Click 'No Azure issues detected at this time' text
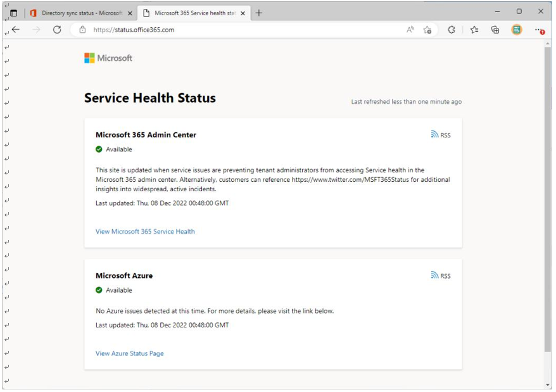The width and height of the screenshot is (556, 392). click(x=150, y=311)
